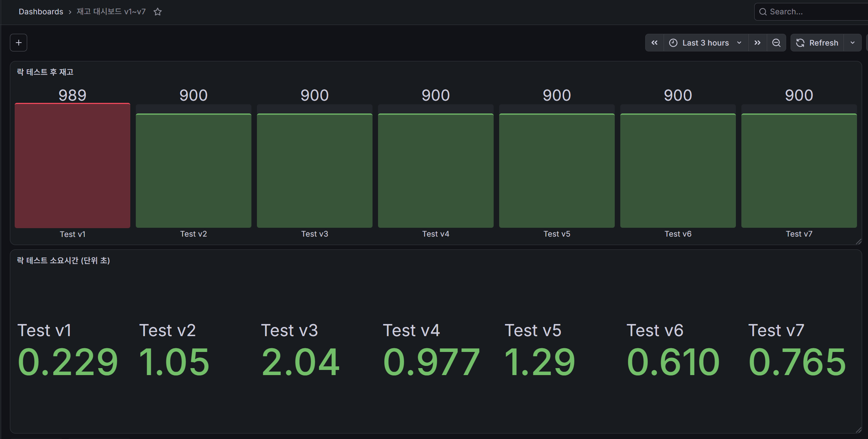Click the 0.765 duration value
This screenshot has width=868, height=439.
tap(797, 362)
